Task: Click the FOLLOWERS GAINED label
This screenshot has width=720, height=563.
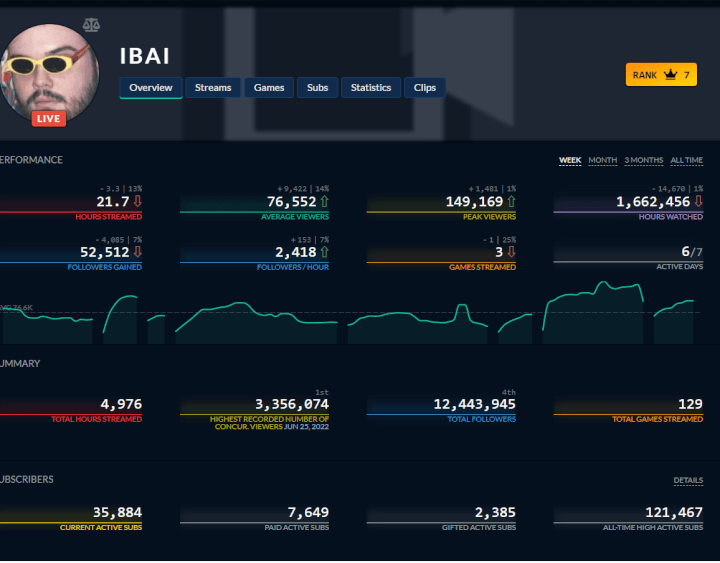Action: pyautogui.click(x=105, y=267)
